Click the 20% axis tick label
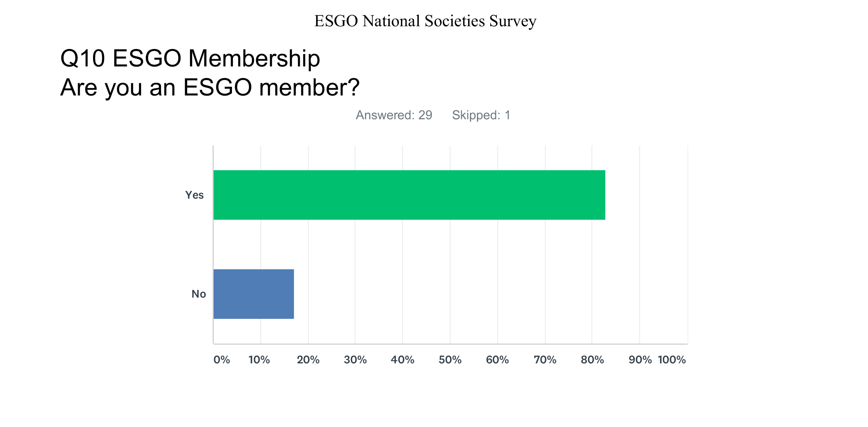Image resolution: width=868 pixels, height=427 pixels. pos(308,360)
